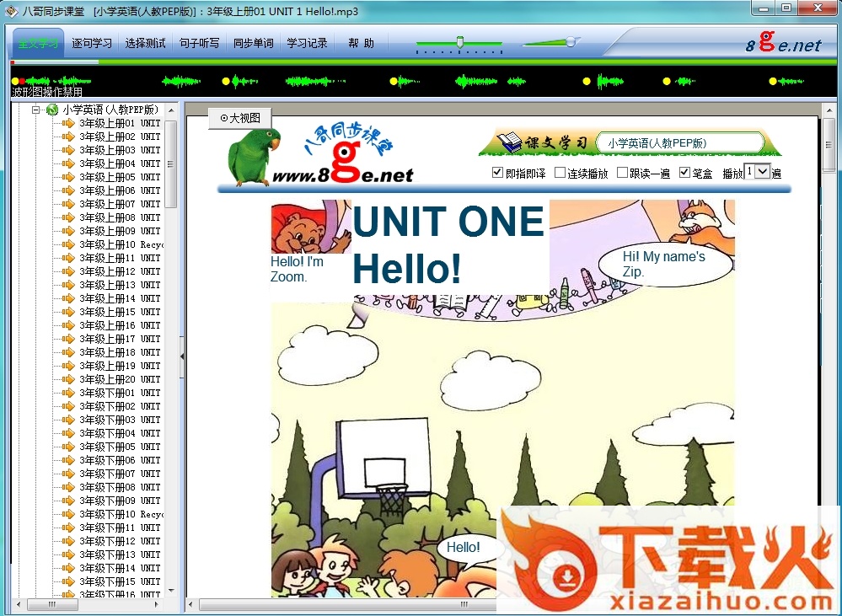Image resolution: width=842 pixels, height=616 pixels.
Task: Select 3年级下册09 UNIT lesson
Action: pyautogui.click(x=120, y=501)
